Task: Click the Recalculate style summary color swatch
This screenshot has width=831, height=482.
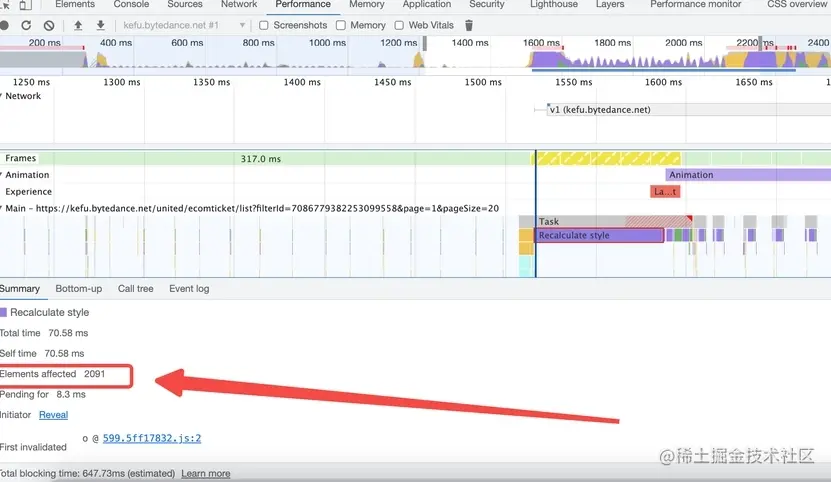Action: tap(3, 312)
